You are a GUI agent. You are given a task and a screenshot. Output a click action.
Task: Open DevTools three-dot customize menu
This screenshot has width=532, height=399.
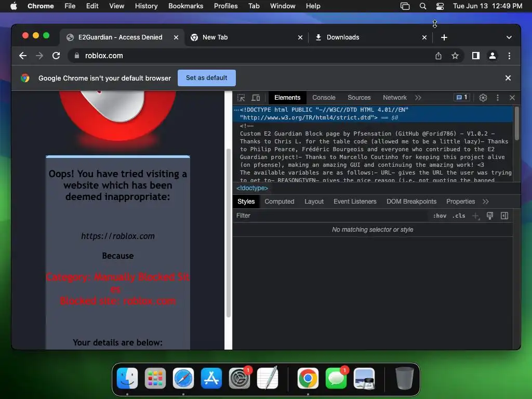(x=497, y=98)
